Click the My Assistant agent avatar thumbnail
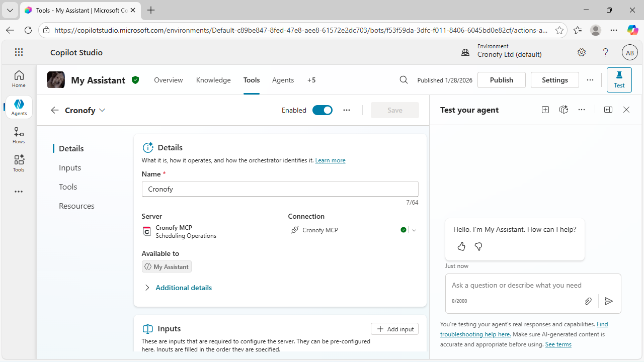The height and width of the screenshot is (362, 644). click(56, 80)
